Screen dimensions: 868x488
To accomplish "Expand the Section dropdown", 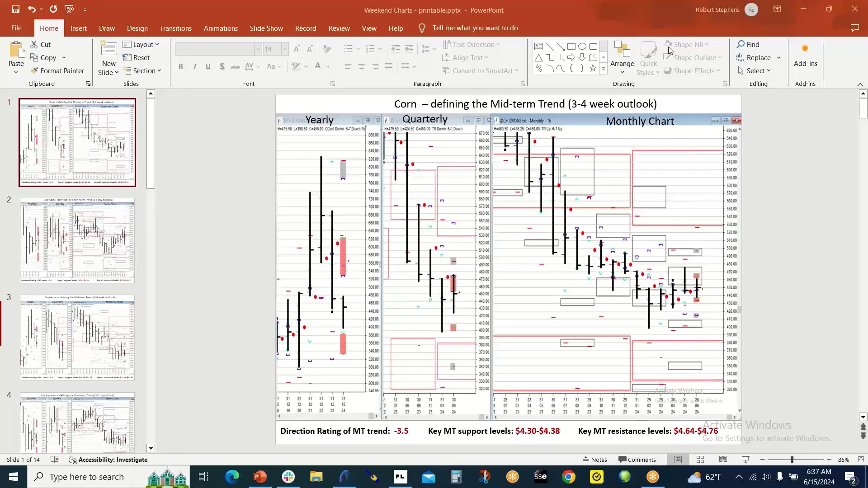I will tap(142, 70).
